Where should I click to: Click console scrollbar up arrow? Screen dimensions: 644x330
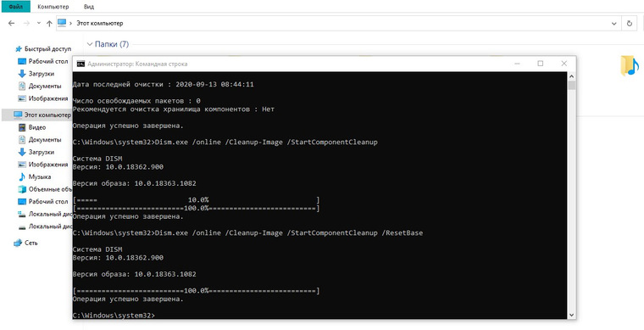click(571, 76)
